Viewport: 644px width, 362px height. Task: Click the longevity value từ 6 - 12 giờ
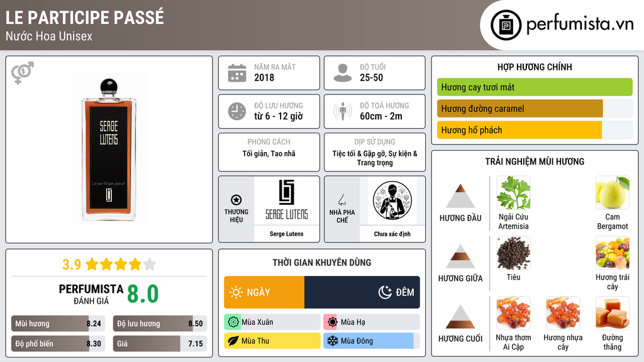coord(279,116)
